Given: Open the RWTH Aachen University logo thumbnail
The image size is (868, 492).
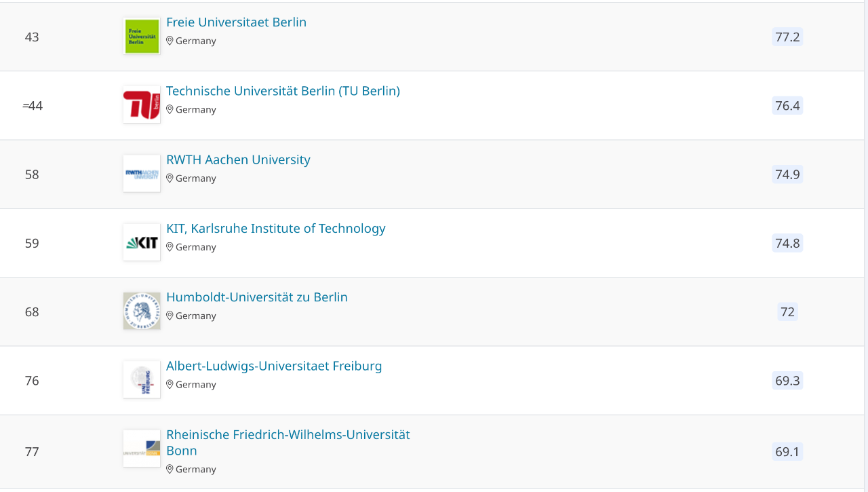Looking at the screenshot, I should click(142, 174).
